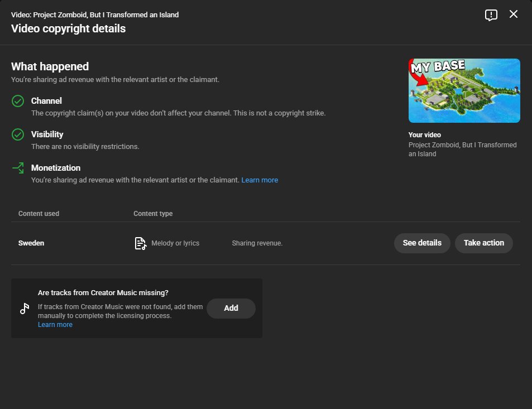Click 'There are no visibility restrictions.' text
The width and height of the screenshot is (532, 409).
tap(85, 147)
